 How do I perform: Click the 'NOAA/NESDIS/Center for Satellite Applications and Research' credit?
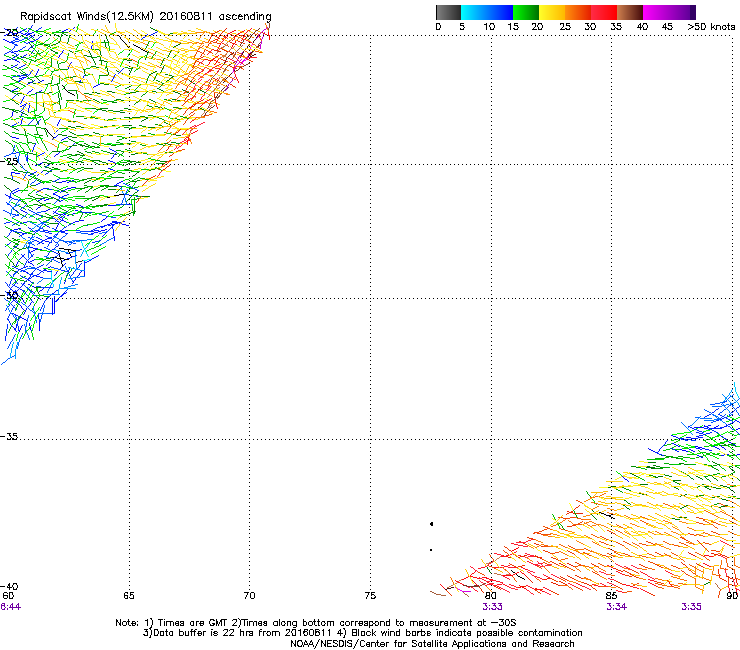[432, 644]
